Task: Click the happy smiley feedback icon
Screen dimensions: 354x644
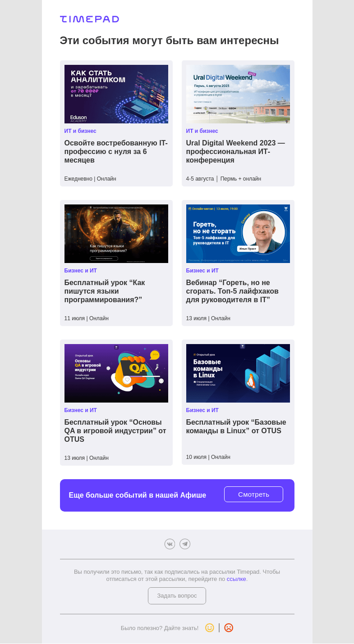Action: pyautogui.click(x=210, y=628)
